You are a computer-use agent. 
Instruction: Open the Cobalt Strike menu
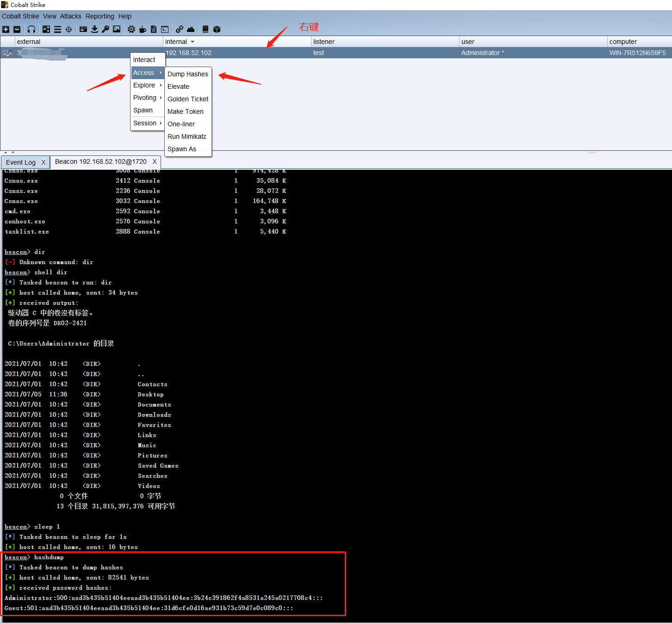pos(20,16)
